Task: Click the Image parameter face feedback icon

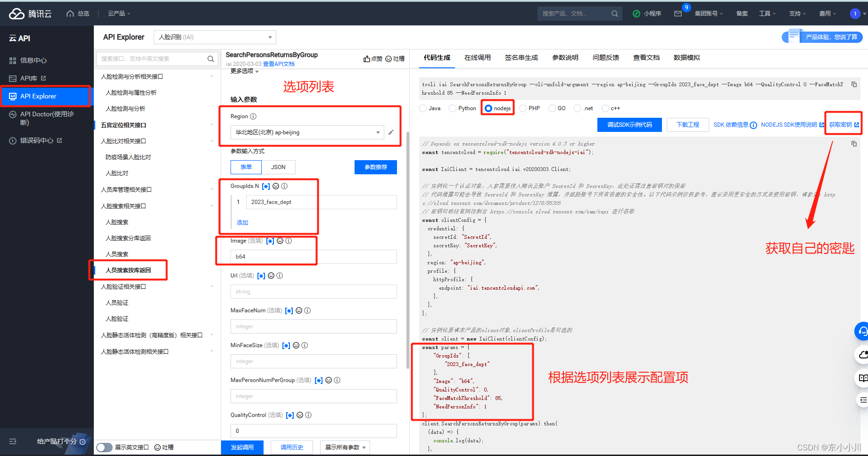Action: coord(280,241)
